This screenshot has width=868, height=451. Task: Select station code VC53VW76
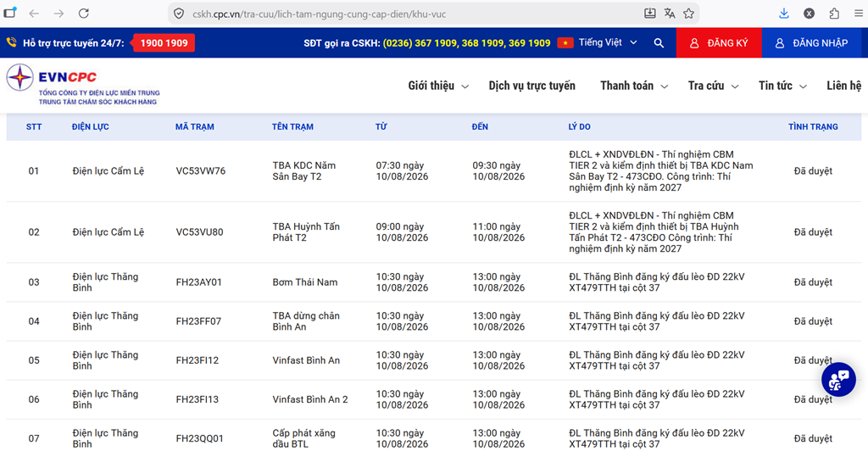[200, 171]
